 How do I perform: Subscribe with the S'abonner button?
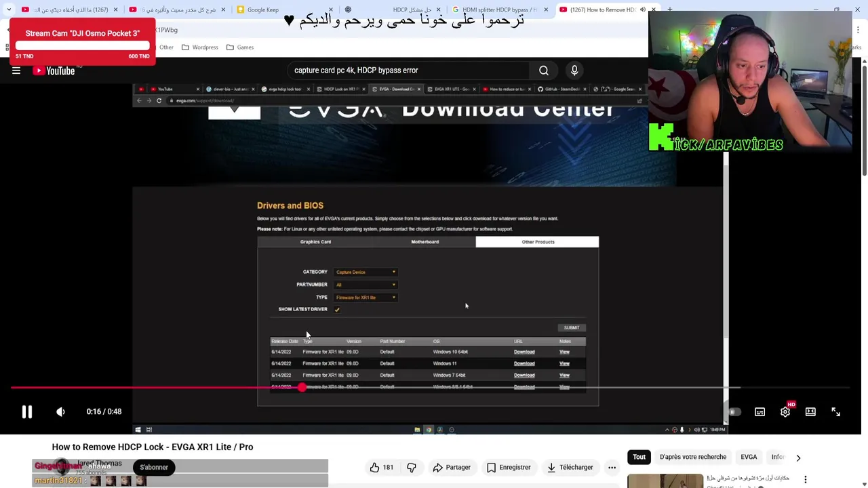[x=154, y=467]
